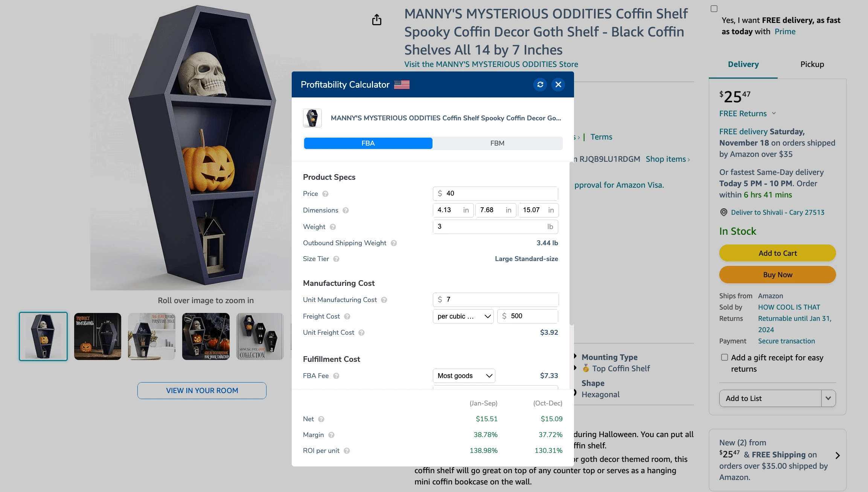Click help icon next to Unit Manufacturing Cost
Image resolution: width=868 pixels, height=492 pixels.
pos(384,300)
